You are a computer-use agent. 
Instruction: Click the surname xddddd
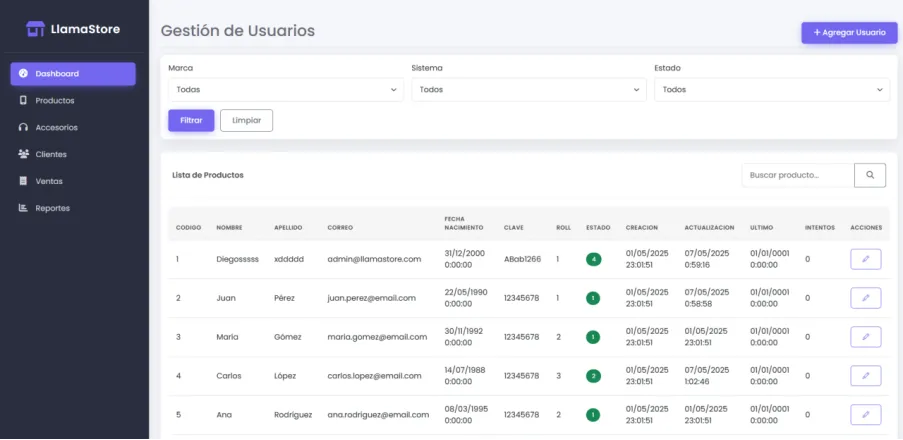(x=289, y=259)
